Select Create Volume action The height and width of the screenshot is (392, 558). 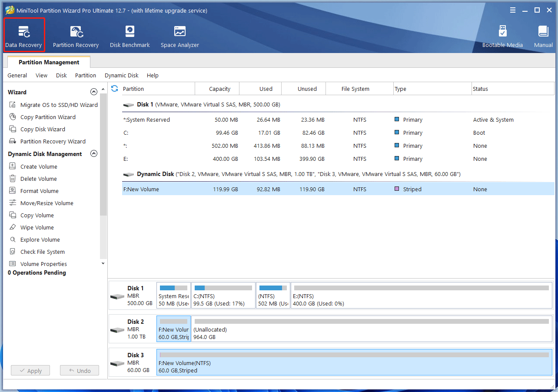tap(33, 166)
